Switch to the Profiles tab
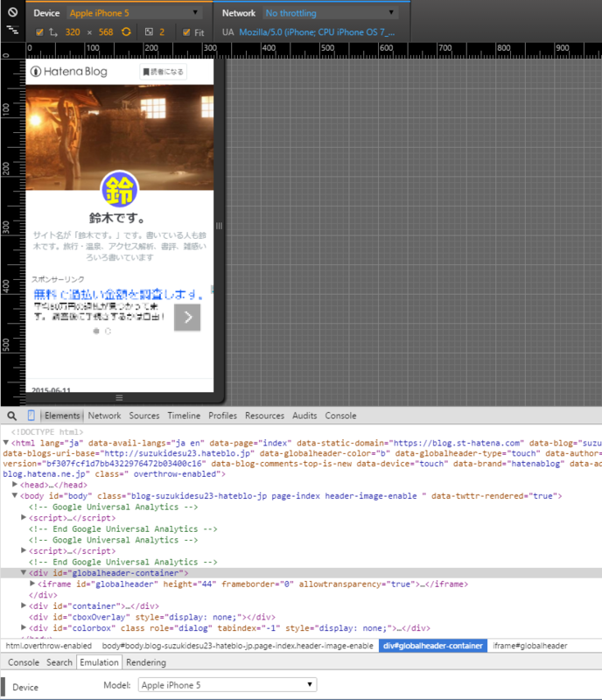Image resolution: width=602 pixels, height=700 pixels. [222, 416]
